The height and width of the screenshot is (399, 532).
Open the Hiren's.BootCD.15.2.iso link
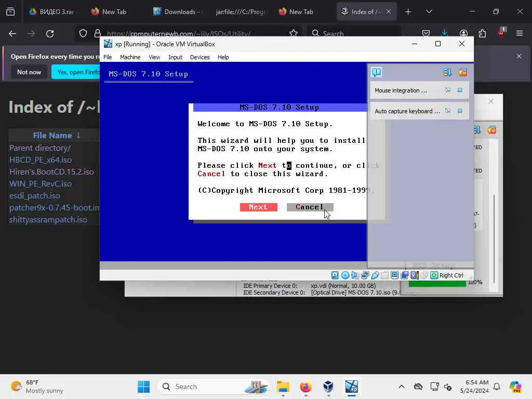click(x=51, y=171)
